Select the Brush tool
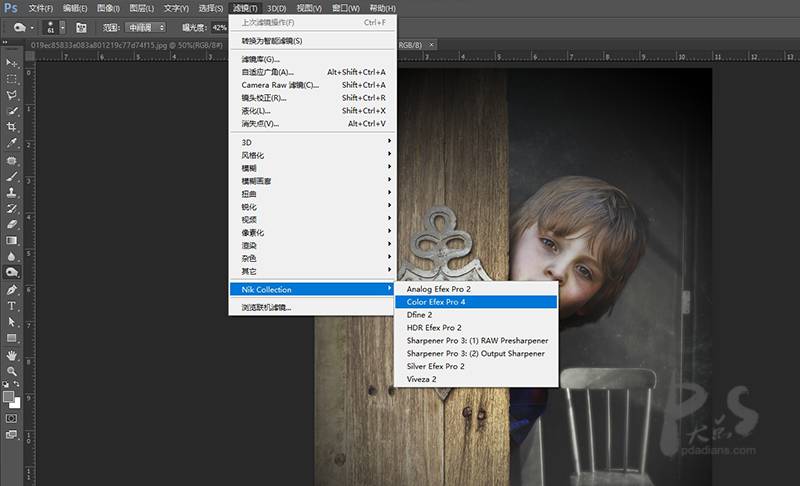This screenshot has height=486, width=800. coord(11,176)
